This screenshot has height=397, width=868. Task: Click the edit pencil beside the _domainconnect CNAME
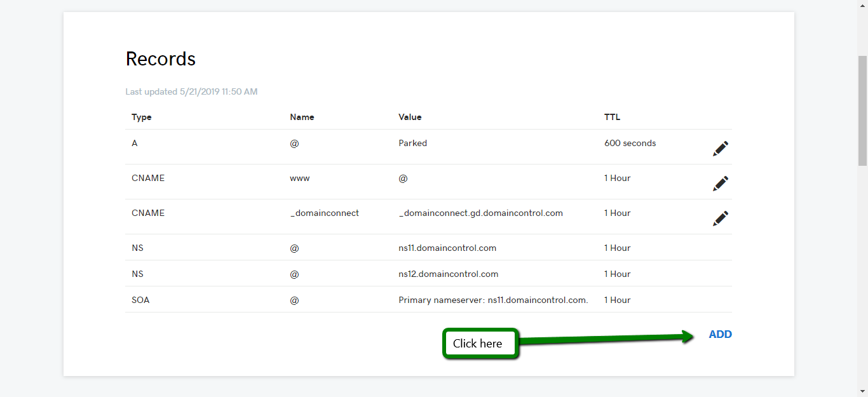pyautogui.click(x=721, y=219)
